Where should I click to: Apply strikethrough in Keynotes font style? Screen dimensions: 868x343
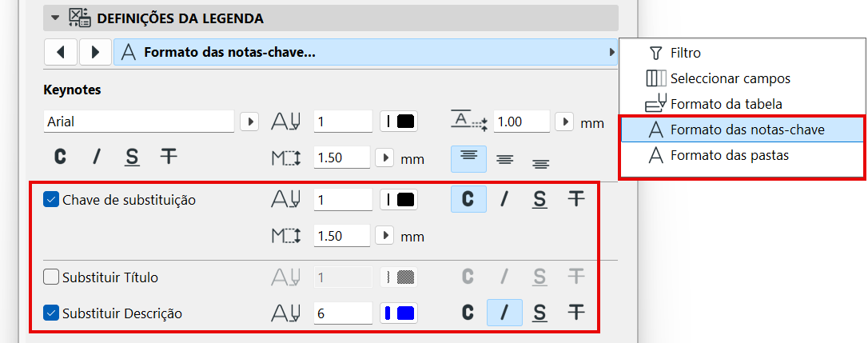click(x=168, y=157)
